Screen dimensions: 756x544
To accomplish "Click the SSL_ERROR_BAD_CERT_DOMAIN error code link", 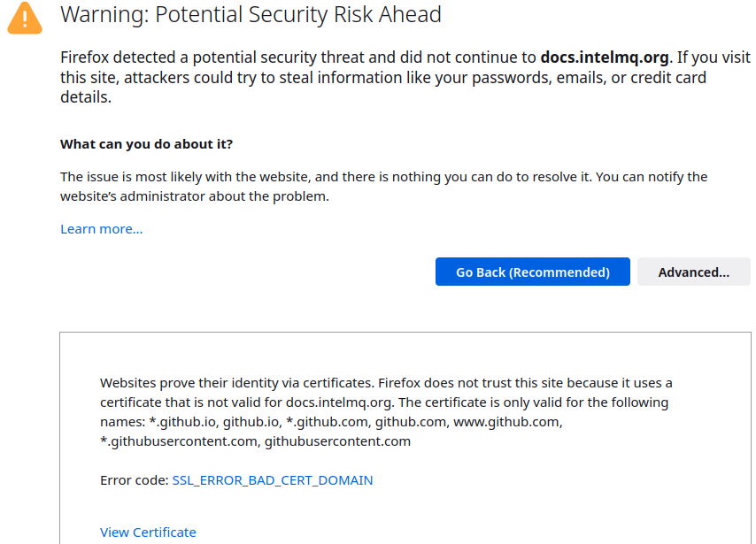I will pos(272,480).
